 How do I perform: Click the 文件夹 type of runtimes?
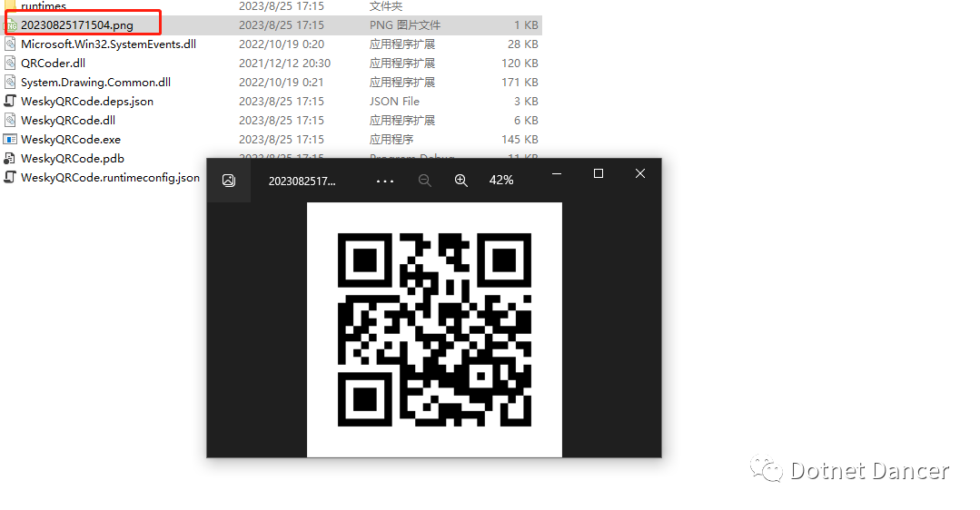point(386,5)
